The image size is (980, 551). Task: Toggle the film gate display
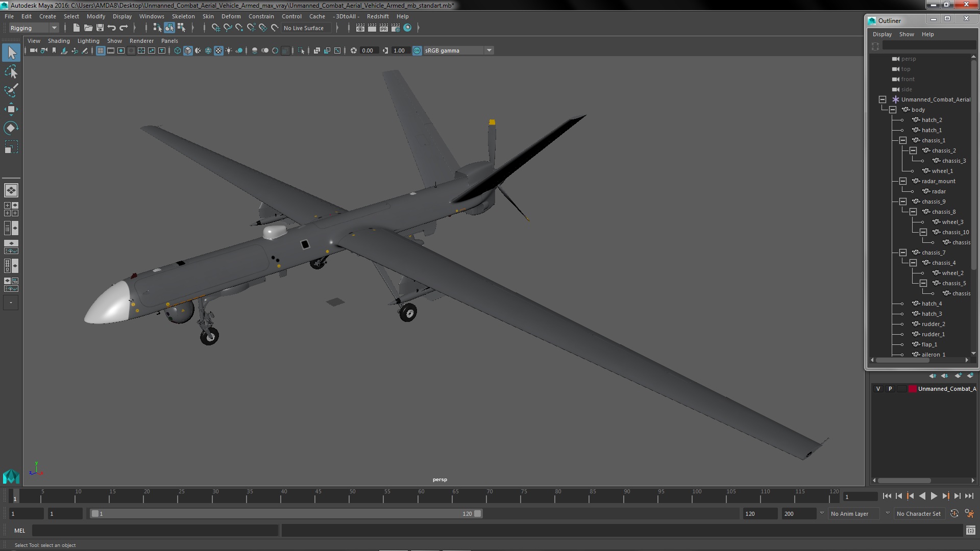point(111,51)
